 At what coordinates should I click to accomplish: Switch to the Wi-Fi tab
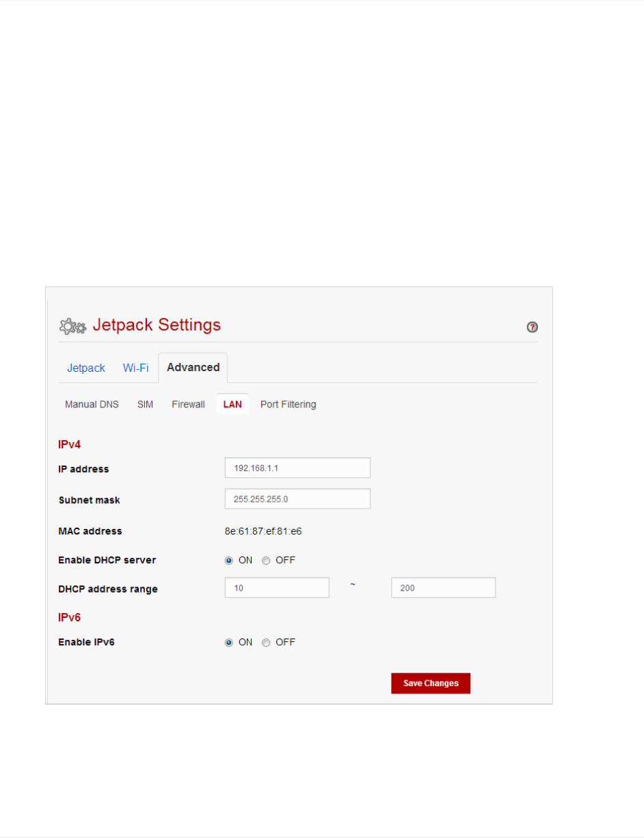(x=135, y=368)
